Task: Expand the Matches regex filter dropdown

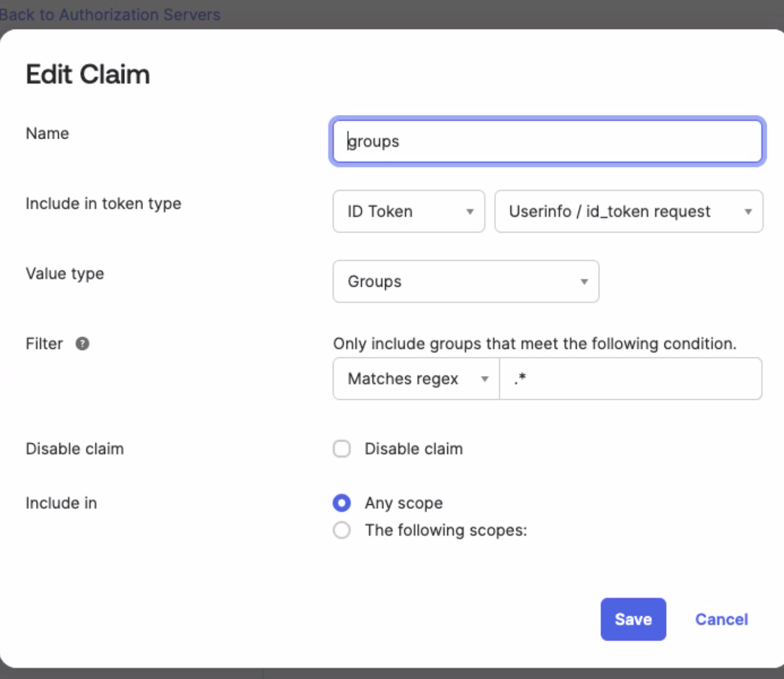Action: 416,379
